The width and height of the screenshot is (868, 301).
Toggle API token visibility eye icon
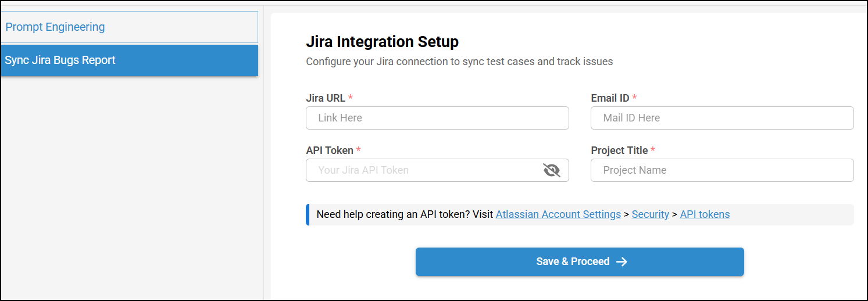pos(551,170)
